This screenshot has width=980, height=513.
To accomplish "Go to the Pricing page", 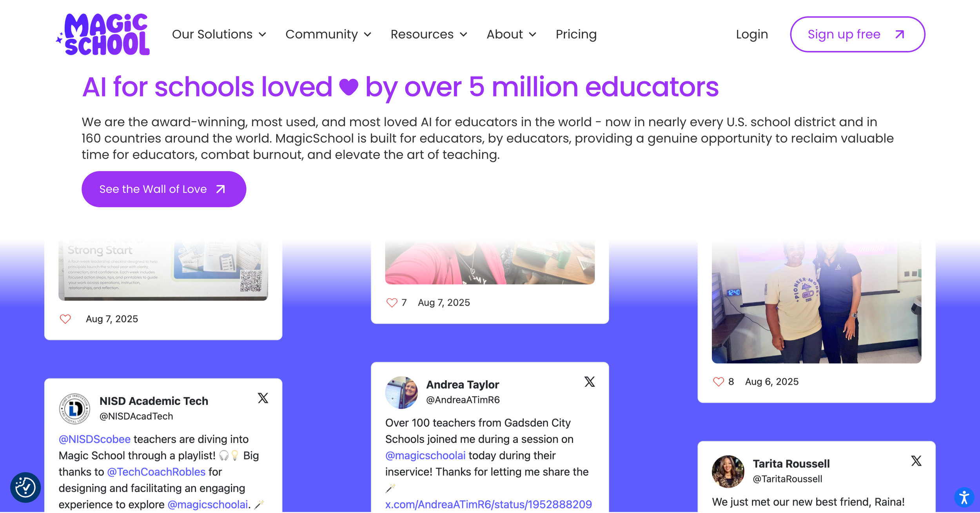I will [x=576, y=34].
